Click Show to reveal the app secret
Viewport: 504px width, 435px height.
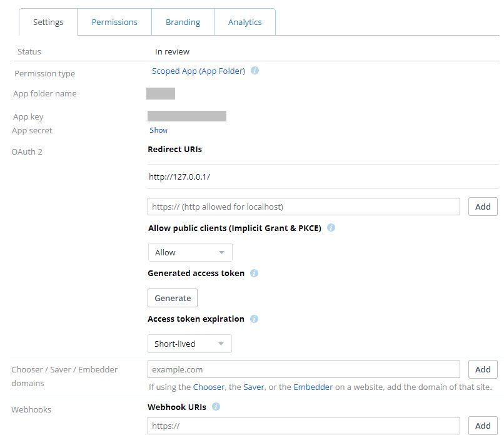(158, 130)
